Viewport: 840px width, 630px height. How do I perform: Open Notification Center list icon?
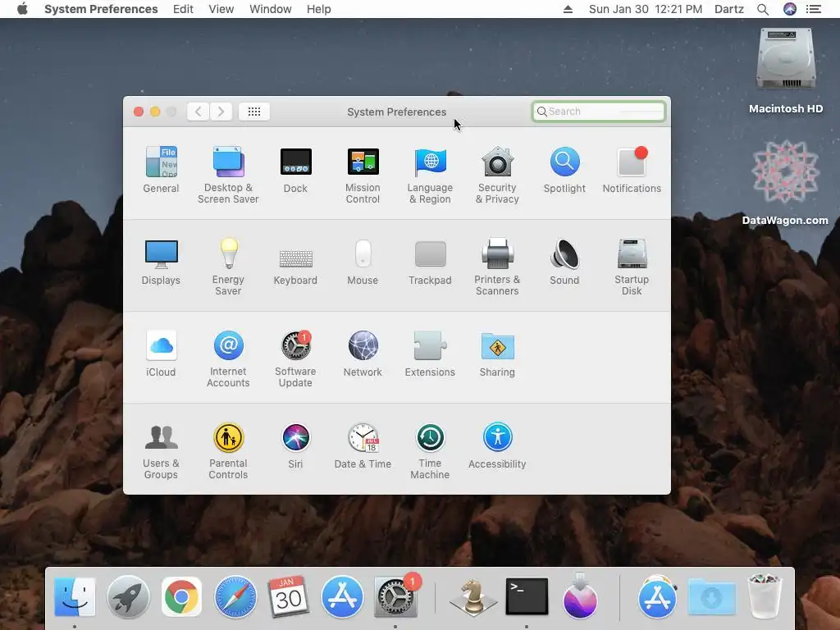[814, 9]
